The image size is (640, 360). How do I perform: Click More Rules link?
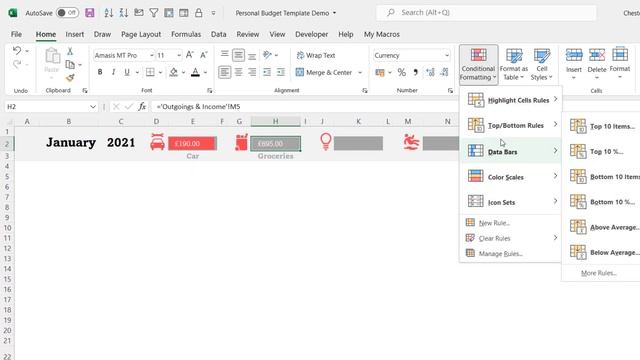coord(598,273)
